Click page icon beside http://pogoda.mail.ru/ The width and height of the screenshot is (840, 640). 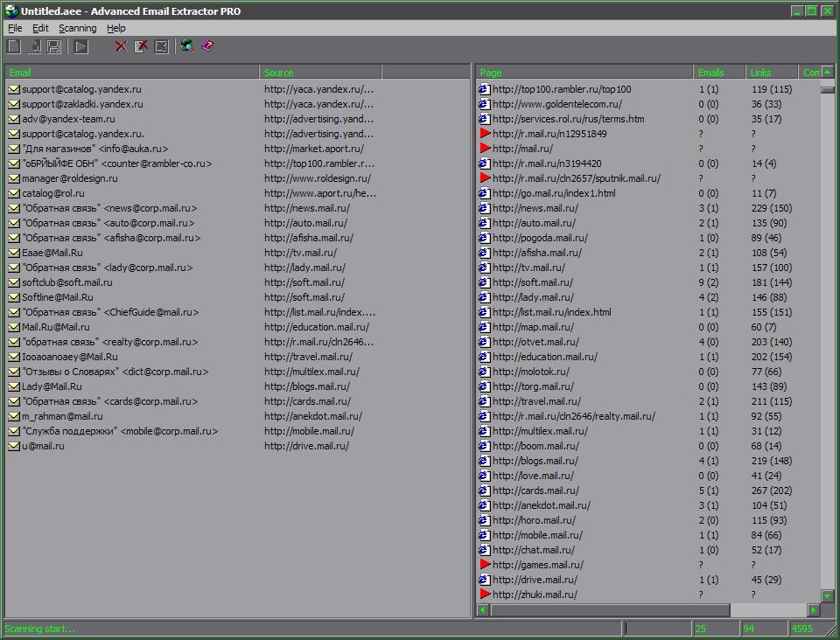click(484, 238)
